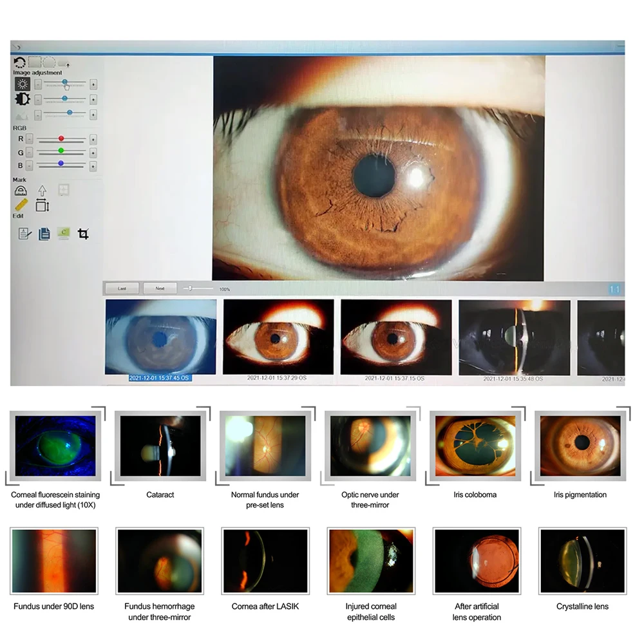The height and width of the screenshot is (644, 644).
Task: Select the yellow ruler measuring tool
Action: pos(21,205)
